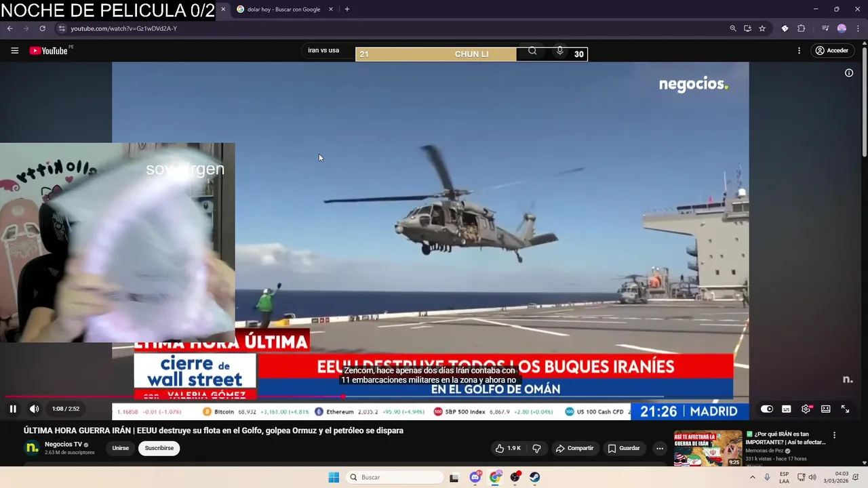Viewport: 868px width, 488px height.
Task: Click the Unirse membership button
Action: (121, 448)
